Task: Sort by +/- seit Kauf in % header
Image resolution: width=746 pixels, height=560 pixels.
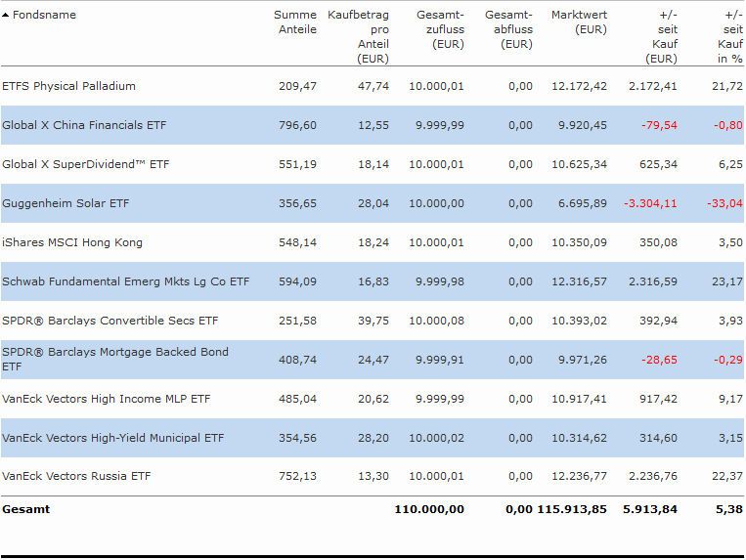Action: (x=730, y=36)
